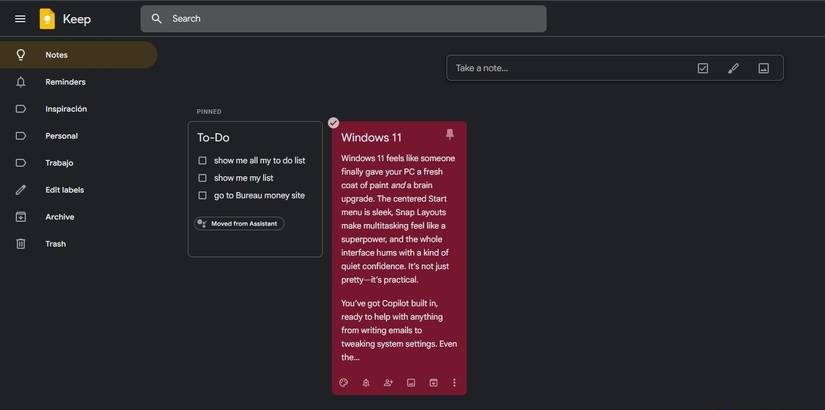Viewport: 825px width, 410px height.
Task: Click the 'show me my list' text
Action: click(x=244, y=178)
